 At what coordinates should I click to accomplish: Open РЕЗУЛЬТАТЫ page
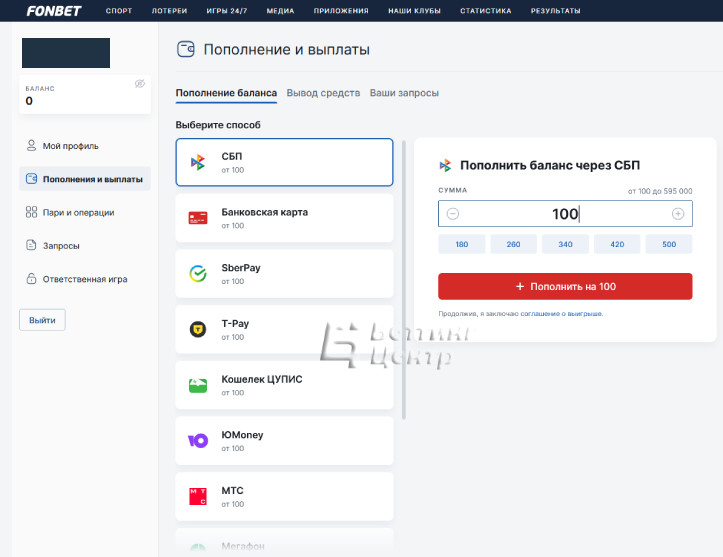tap(556, 11)
